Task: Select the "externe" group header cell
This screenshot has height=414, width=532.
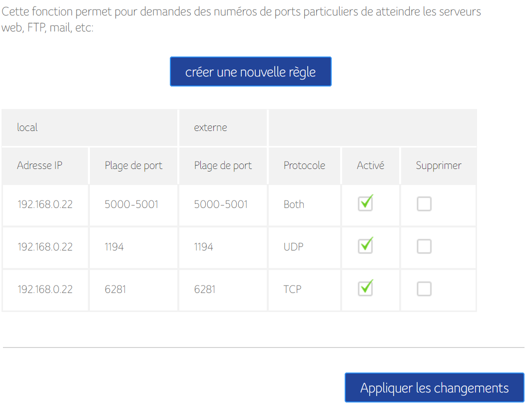Action: pos(210,127)
